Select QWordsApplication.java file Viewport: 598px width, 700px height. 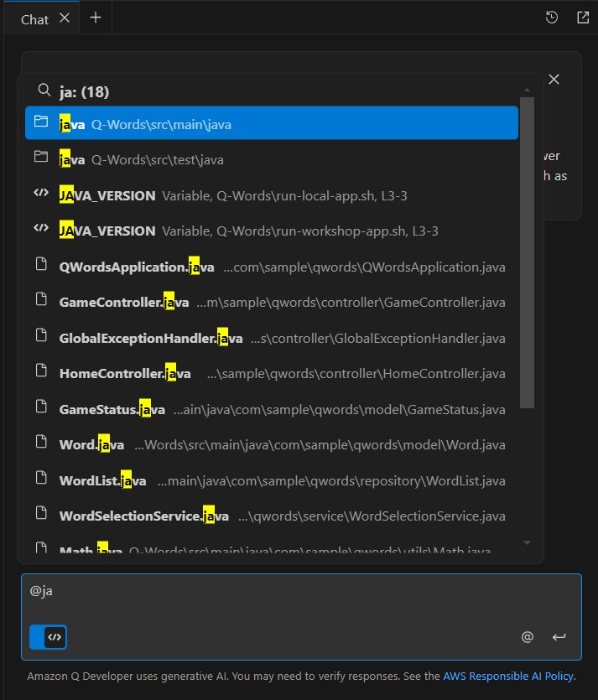(272, 267)
